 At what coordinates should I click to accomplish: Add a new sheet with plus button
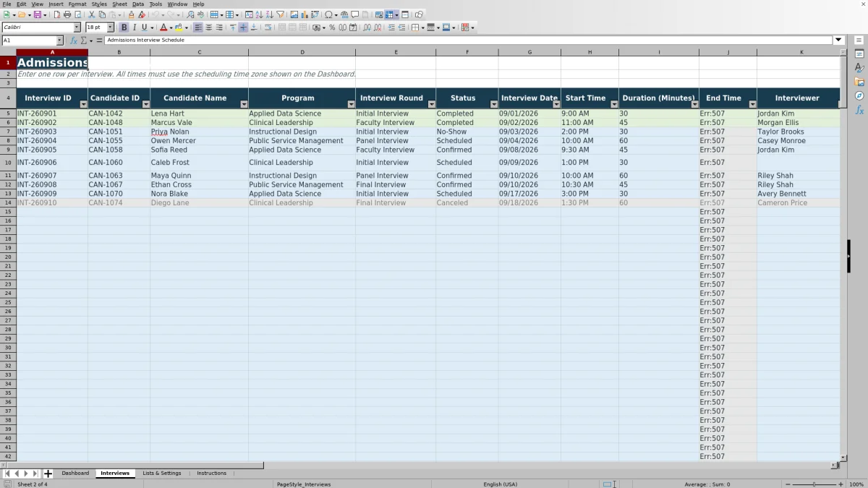[48, 474]
